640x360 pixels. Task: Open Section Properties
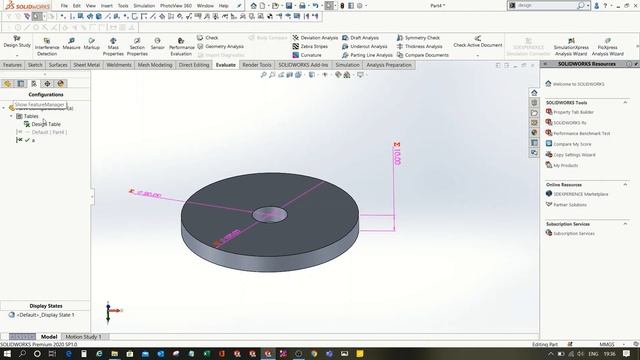click(137, 47)
